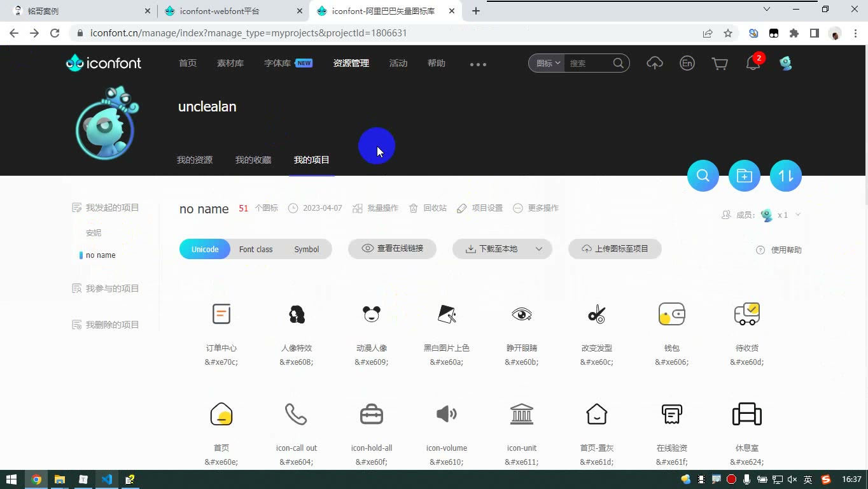Open the 字体库 nav item
This screenshot has height=489, width=868.
pyautogui.click(x=277, y=63)
